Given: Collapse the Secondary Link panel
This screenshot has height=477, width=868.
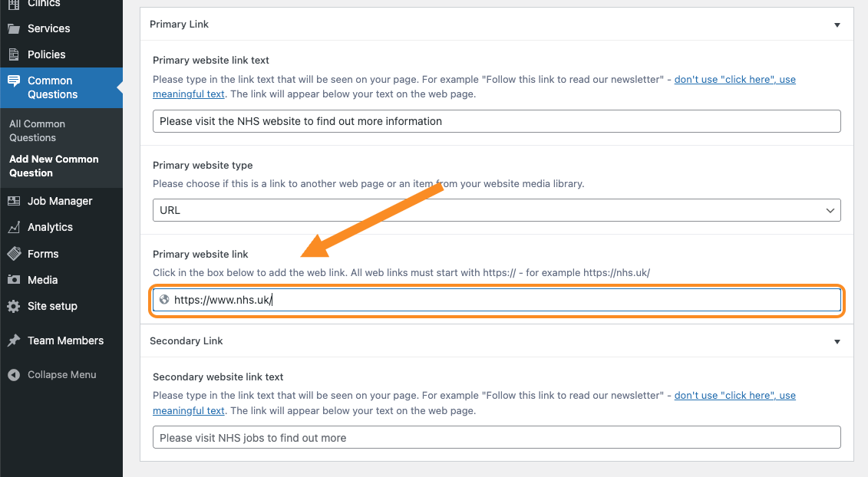Looking at the screenshot, I should click(837, 341).
